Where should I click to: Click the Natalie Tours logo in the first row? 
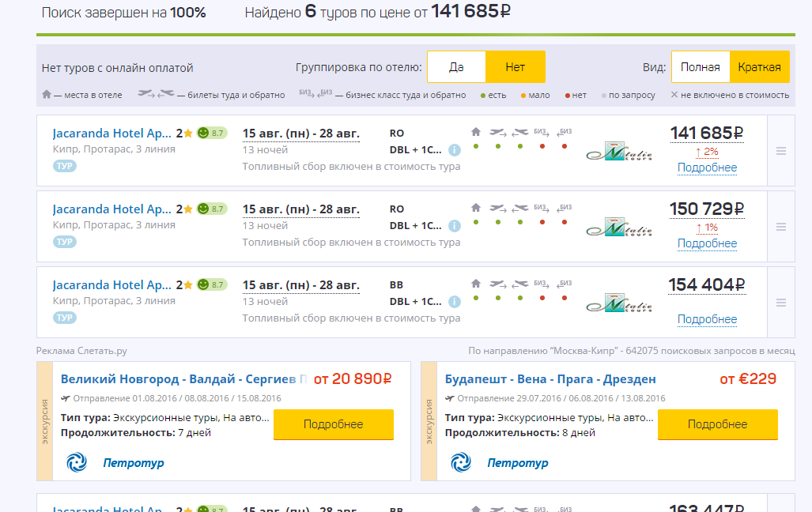click(619, 151)
